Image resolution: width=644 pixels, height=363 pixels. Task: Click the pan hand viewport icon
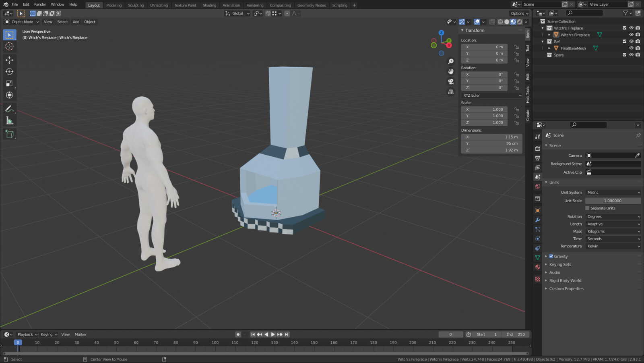[x=451, y=71]
